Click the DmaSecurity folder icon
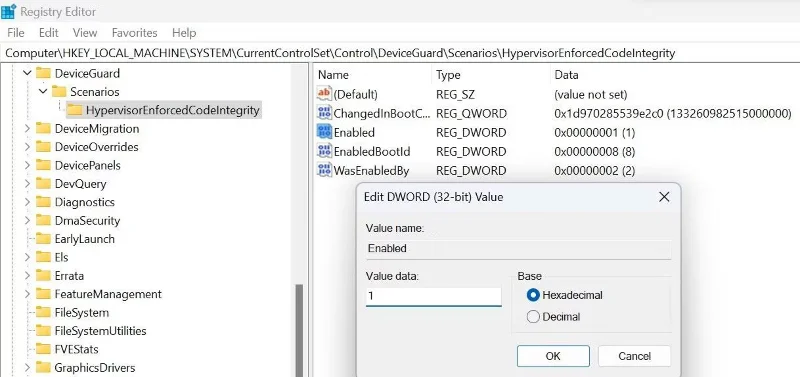 click(43, 220)
